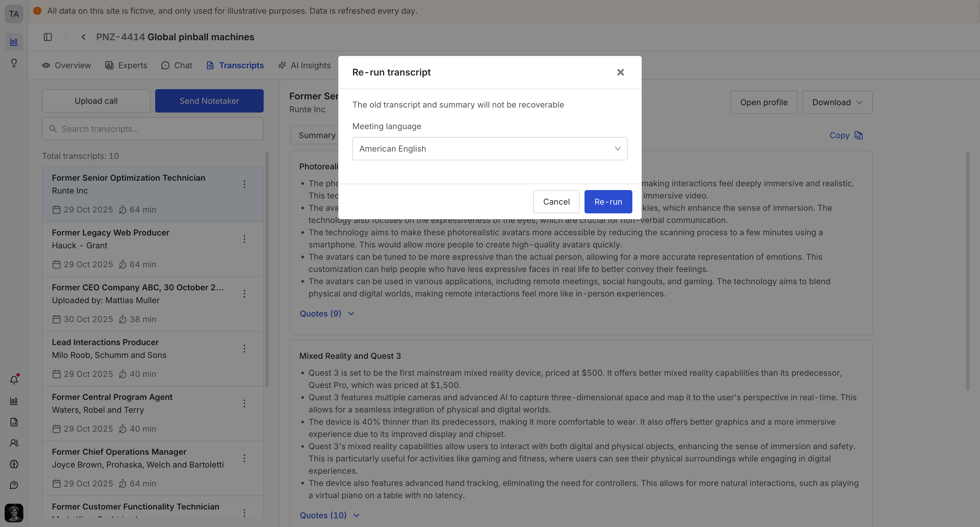Click the Copy summary icon
980x527 pixels.
click(858, 135)
